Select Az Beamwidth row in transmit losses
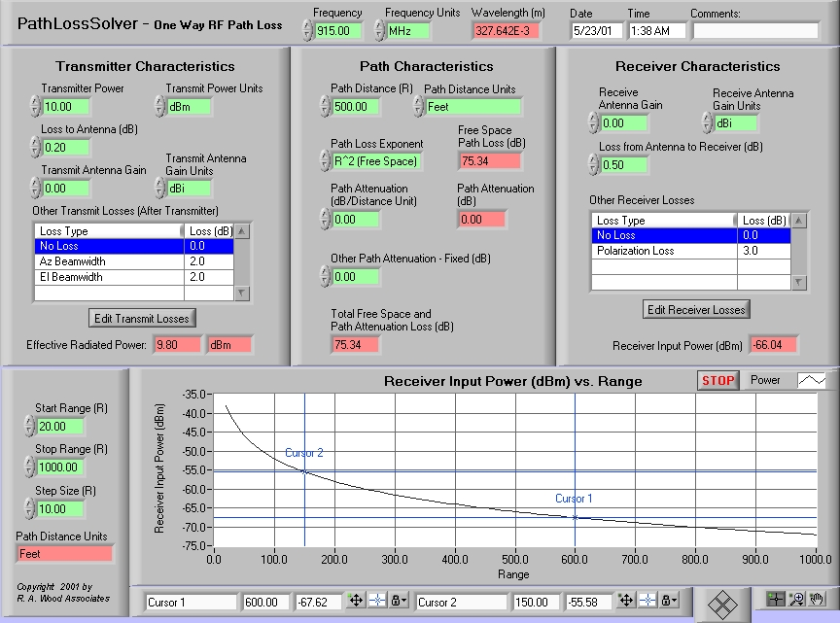The width and height of the screenshot is (840, 623). (x=109, y=262)
